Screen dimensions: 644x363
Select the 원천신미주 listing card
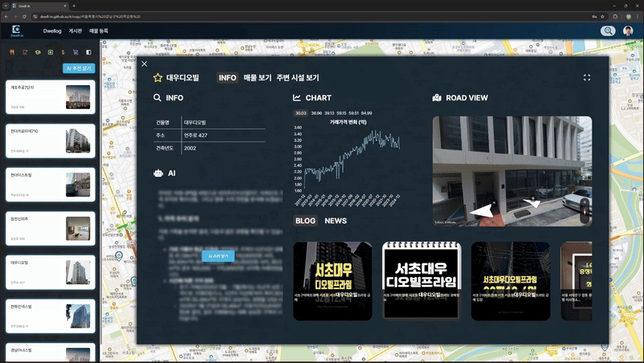[x=50, y=228]
